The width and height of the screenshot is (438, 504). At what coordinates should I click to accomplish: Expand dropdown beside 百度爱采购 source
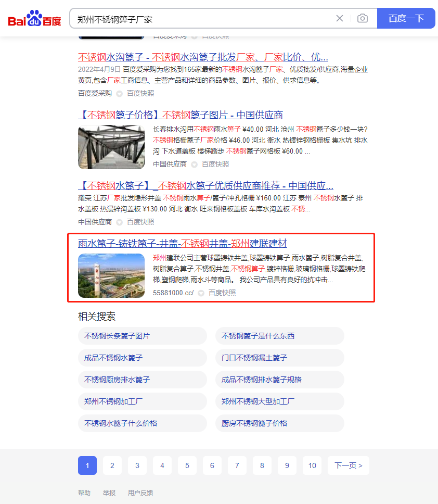(x=119, y=94)
